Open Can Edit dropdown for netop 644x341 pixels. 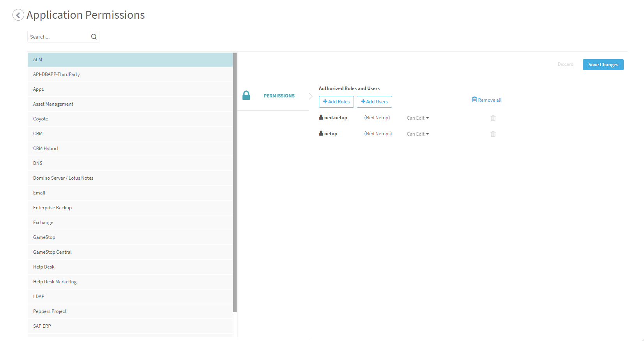(418, 134)
